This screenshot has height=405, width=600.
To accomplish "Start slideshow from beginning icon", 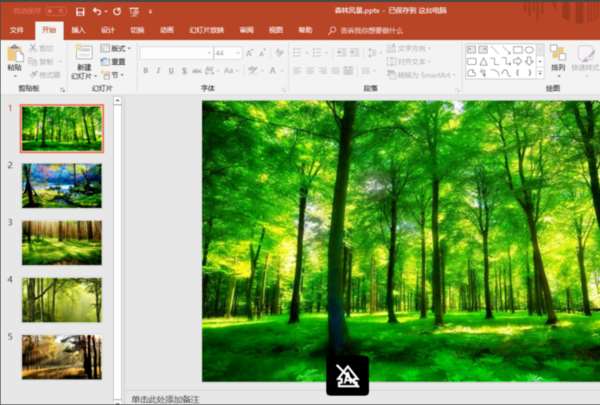I will click(134, 12).
